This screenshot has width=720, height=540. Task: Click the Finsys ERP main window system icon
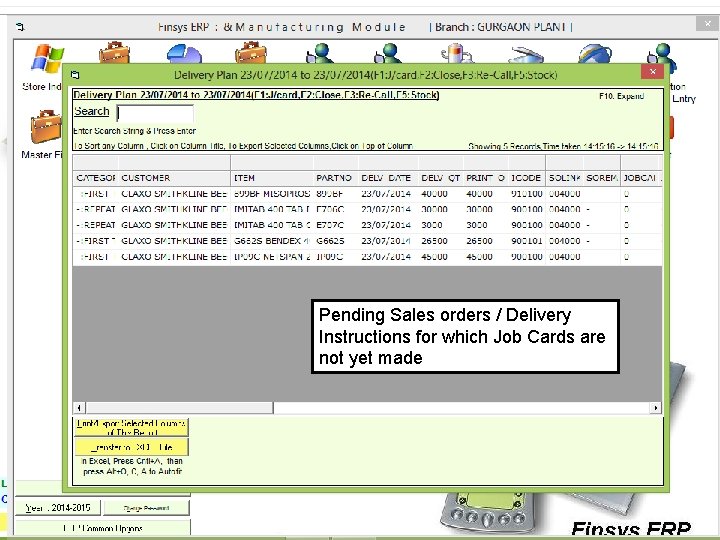coord(20,27)
